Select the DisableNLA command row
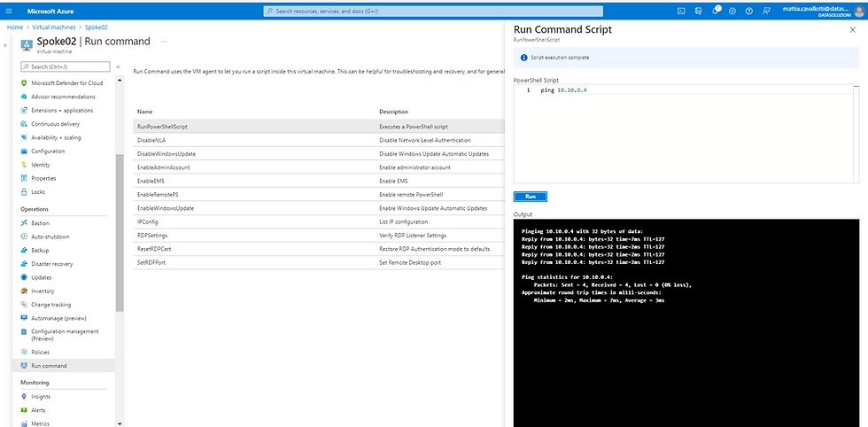 319,140
